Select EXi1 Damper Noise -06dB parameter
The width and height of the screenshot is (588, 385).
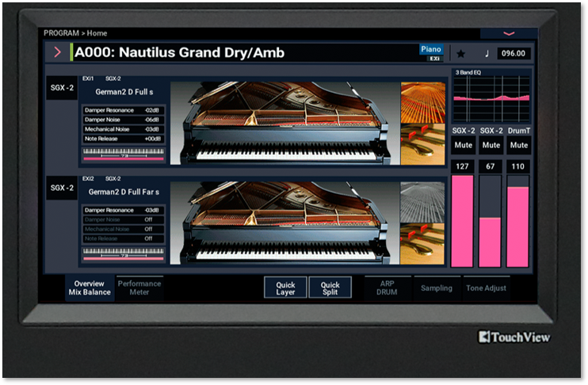123,120
